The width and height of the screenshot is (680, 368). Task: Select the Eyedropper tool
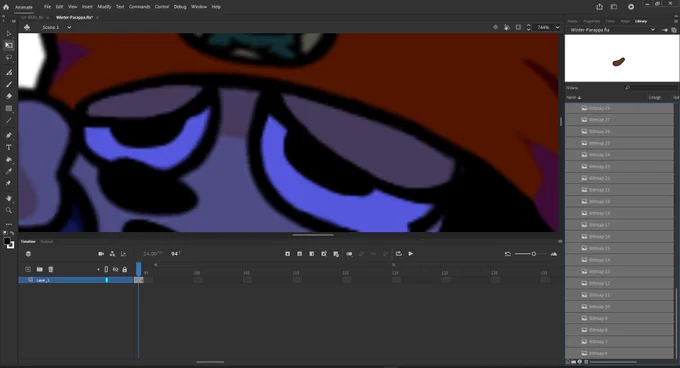[9, 171]
